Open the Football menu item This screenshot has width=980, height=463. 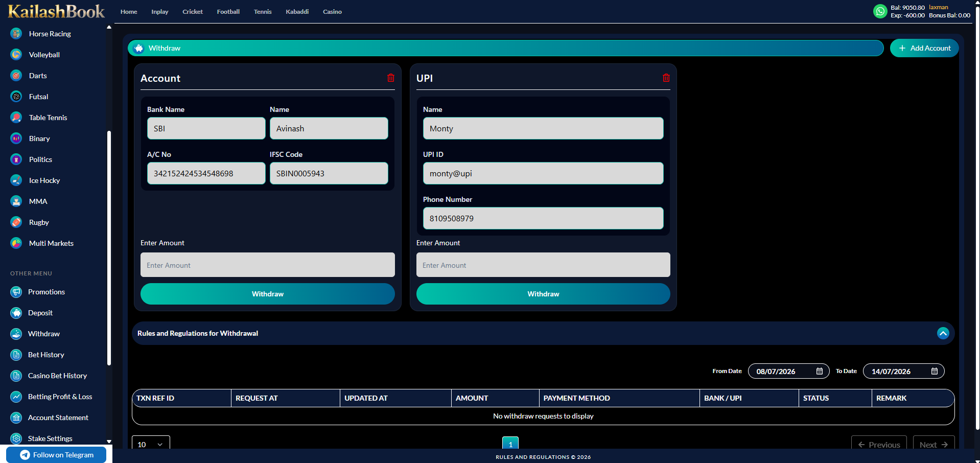228,12
